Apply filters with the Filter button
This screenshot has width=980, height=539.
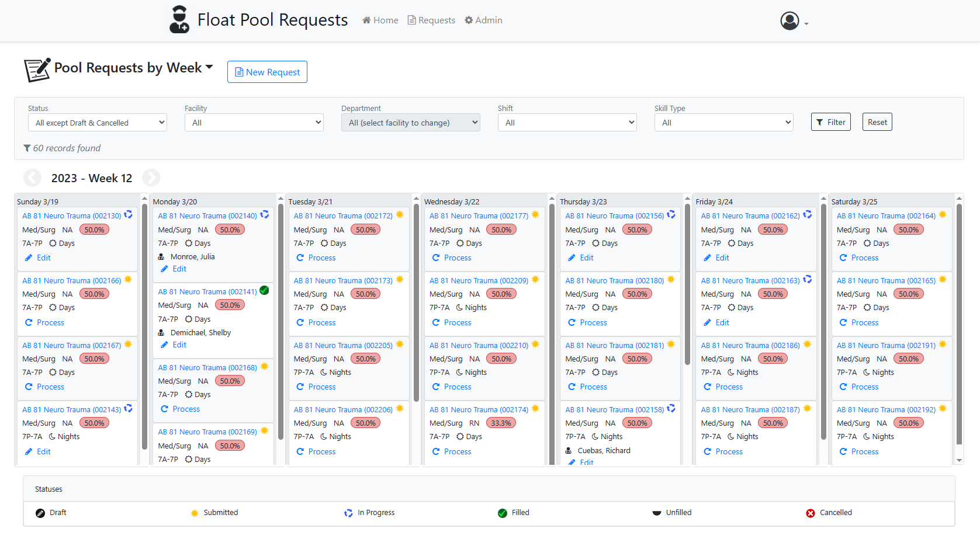click(x=830, y=122)
